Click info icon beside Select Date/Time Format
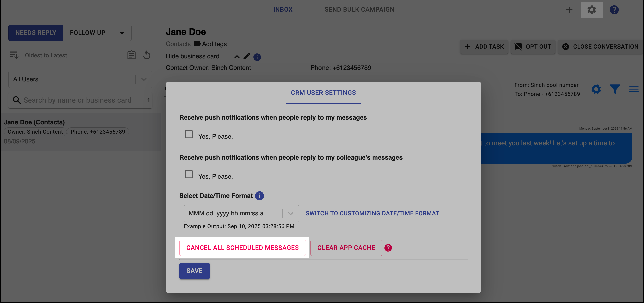Screen dimensions: 644x303 [259, 196]
